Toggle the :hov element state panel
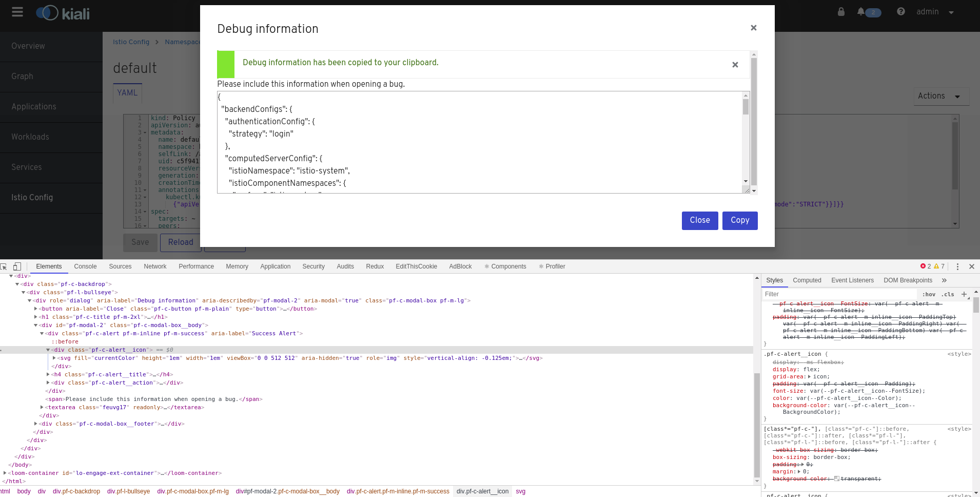The image size is (980, 497). click(x=929, y=294)
